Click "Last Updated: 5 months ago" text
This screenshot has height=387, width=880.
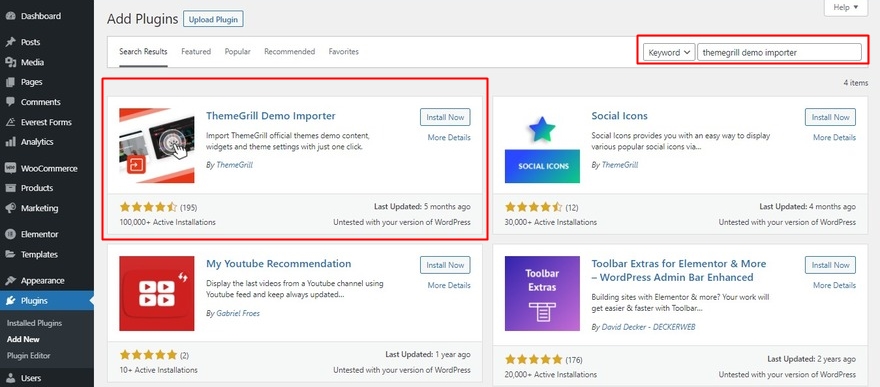[x=423, y=207]
